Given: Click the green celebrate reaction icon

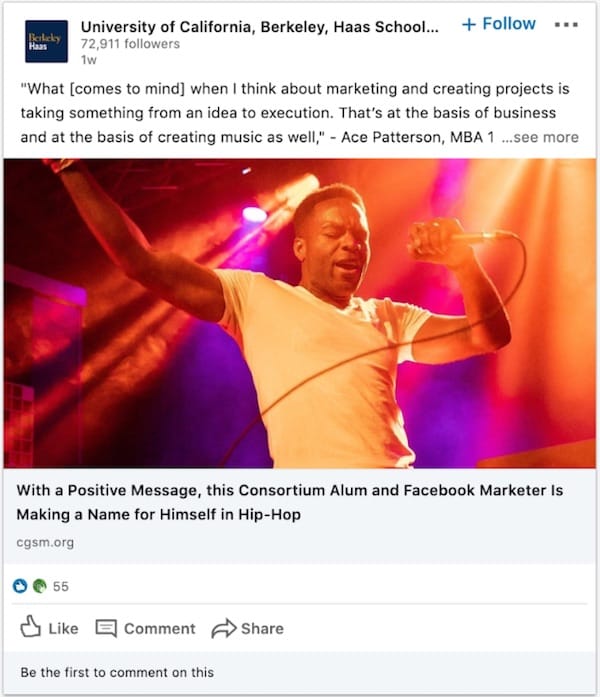Looking at the screenshot, I should pos(39,586).
